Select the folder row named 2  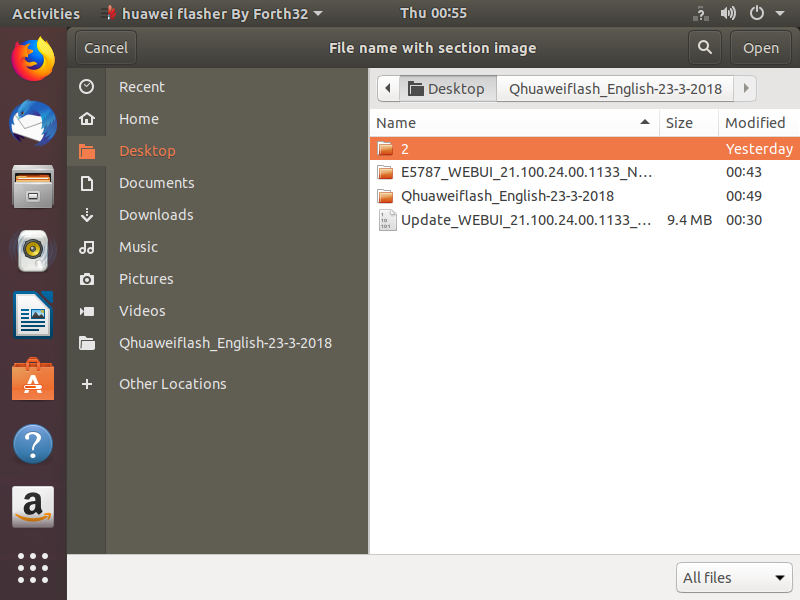[x=585, y=148]
